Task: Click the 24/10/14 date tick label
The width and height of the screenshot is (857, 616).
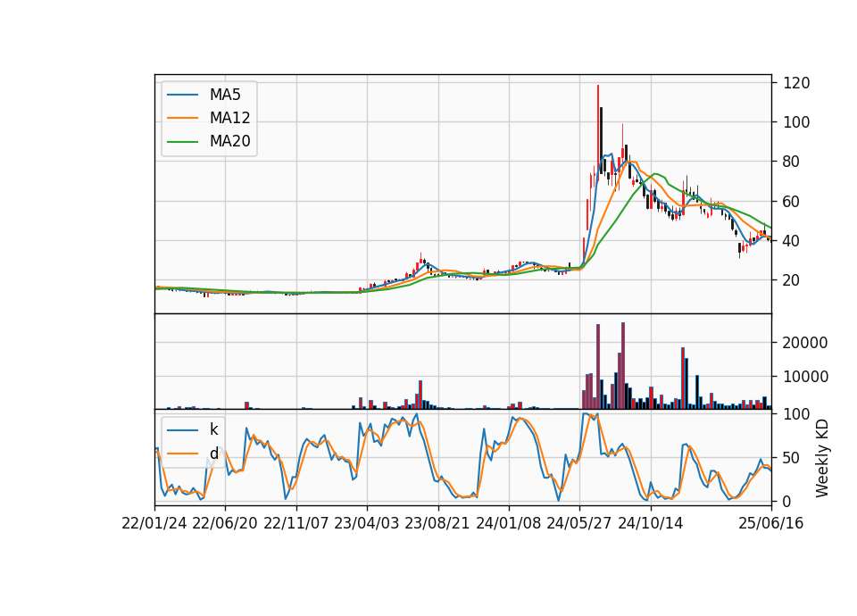Action: click(650, 523)
